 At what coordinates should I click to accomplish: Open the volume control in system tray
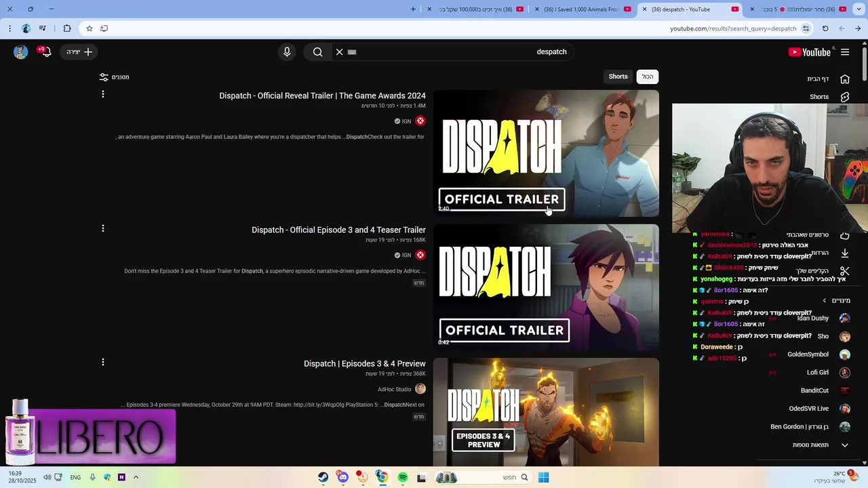coord(47,478)
